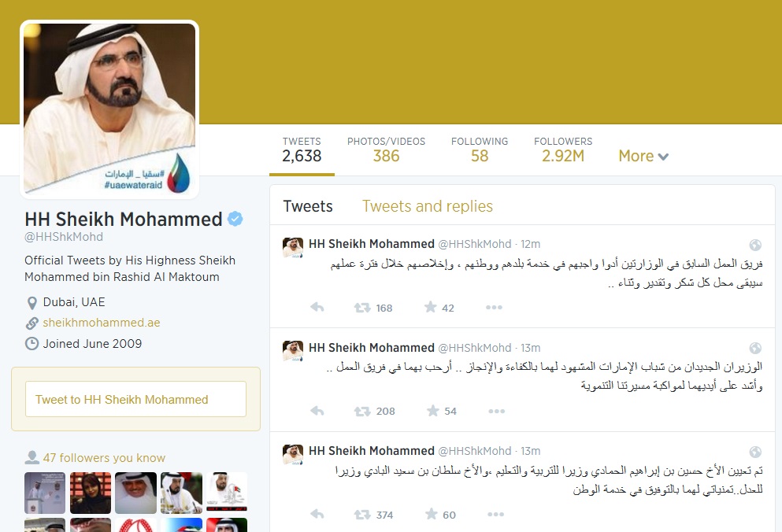Open the Photos/Videos count 386
Screen dimensions: 782x532
[x=386, y=150]
